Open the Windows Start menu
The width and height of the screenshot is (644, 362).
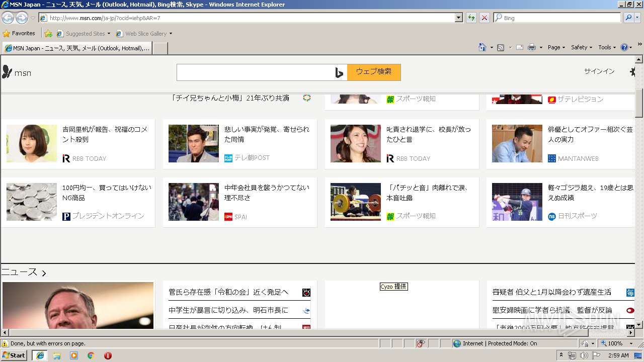tap(14, 355)
